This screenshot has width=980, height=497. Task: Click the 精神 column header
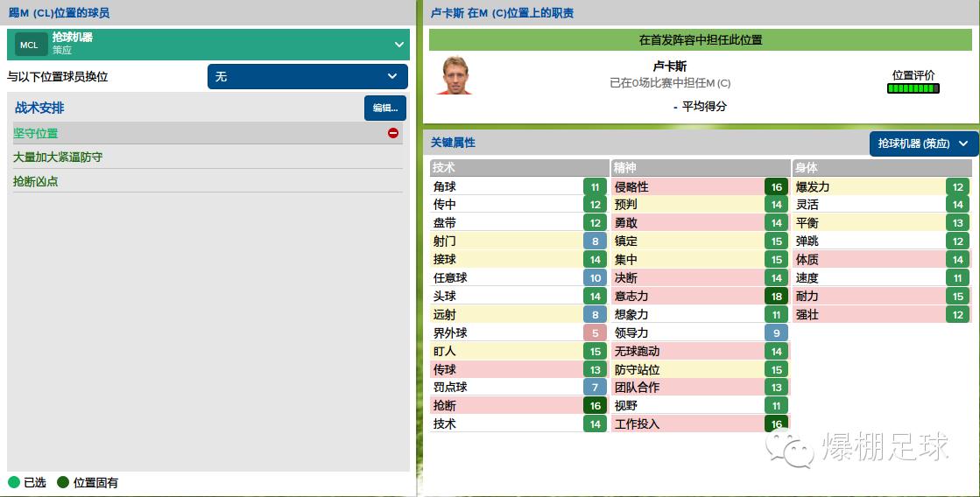pyautogui.click(x=700, y=167)
